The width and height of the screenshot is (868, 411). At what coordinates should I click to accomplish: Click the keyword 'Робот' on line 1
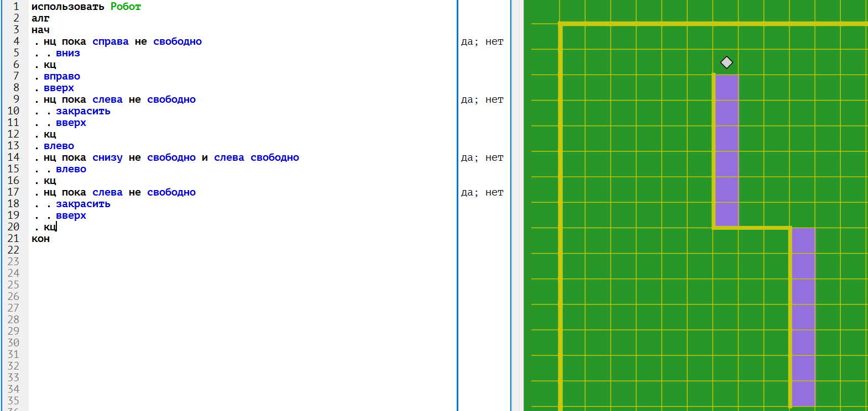pyautogui.click(x=126, y=7)
